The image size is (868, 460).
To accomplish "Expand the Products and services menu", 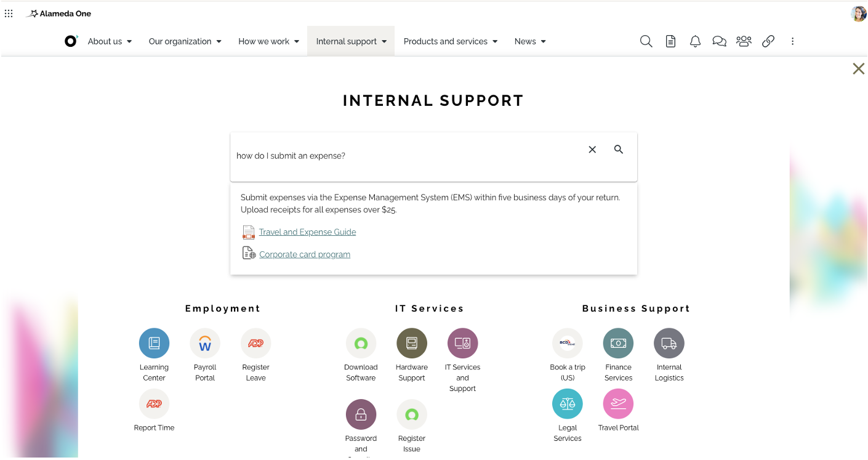I will click(x=451, y=41).
